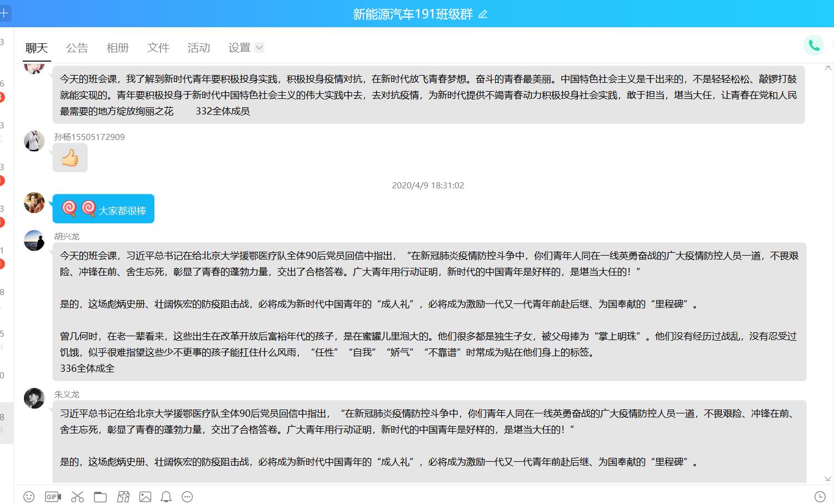Click the sender name 胡兴龙

(x=67, y=236)
